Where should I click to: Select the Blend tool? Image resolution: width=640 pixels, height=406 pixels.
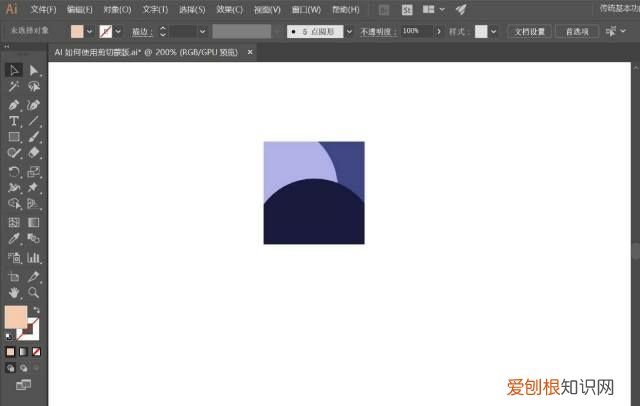(x=33, y=238)
